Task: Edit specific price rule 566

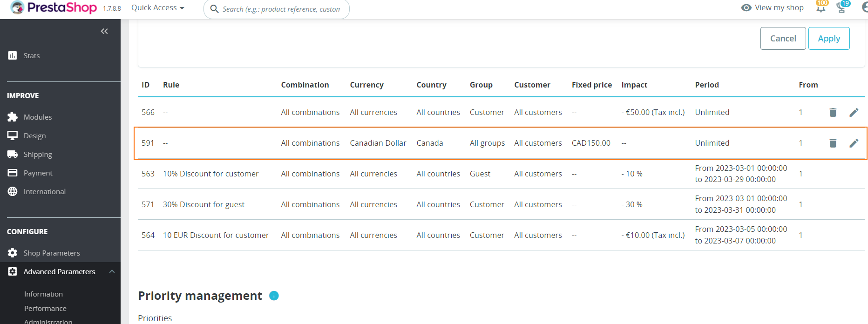Action: point(854,112)
